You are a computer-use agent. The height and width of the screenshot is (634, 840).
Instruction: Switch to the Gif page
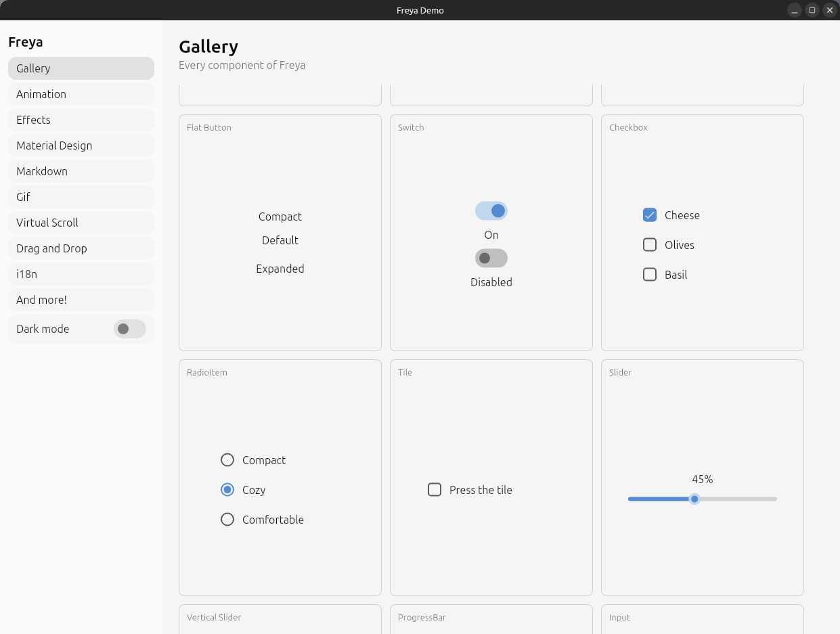pos(81,197)
